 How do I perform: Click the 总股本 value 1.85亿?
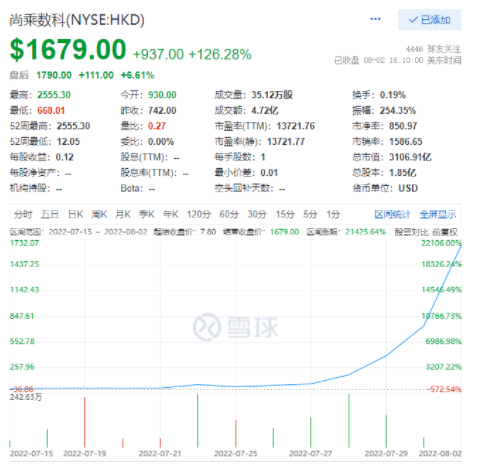(402, 173)
